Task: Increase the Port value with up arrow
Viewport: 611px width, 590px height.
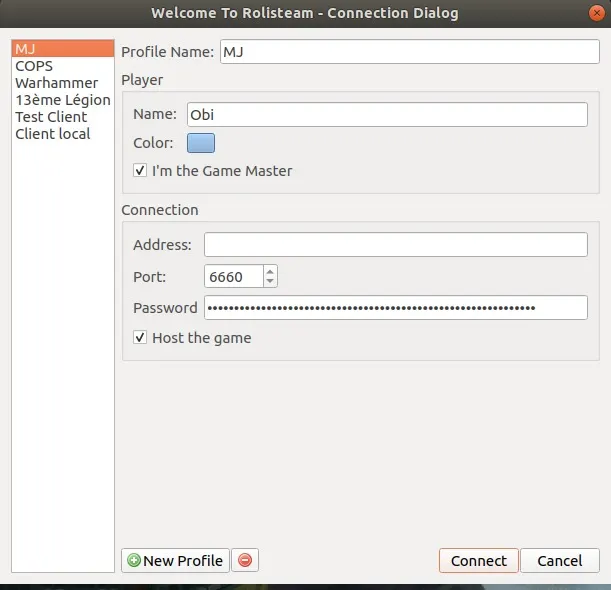Action: click(x=270, y=271)
